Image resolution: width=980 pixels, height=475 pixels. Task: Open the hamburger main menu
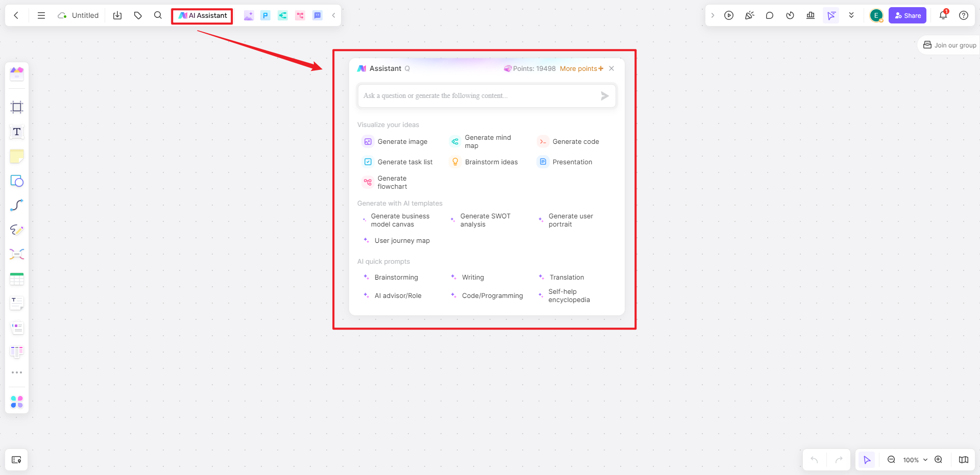click(x=41, y=15)
